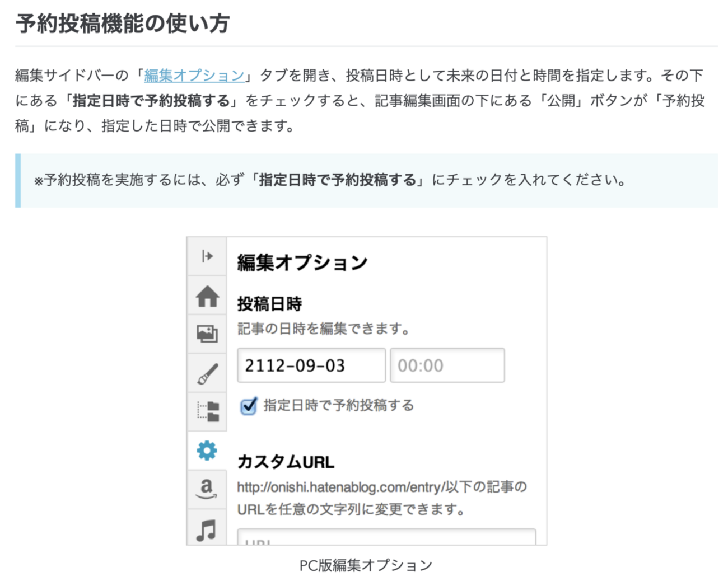Collapse the sidebar with the arrow icon
This screenshot has height=586, width=728.
(x=207, y=256)
